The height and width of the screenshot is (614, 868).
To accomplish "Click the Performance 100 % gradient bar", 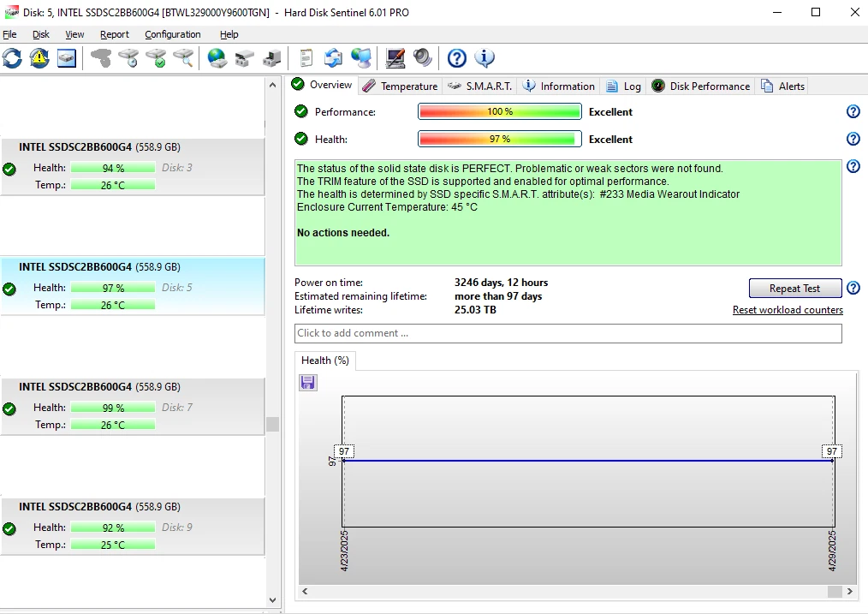I will [499, 111].
